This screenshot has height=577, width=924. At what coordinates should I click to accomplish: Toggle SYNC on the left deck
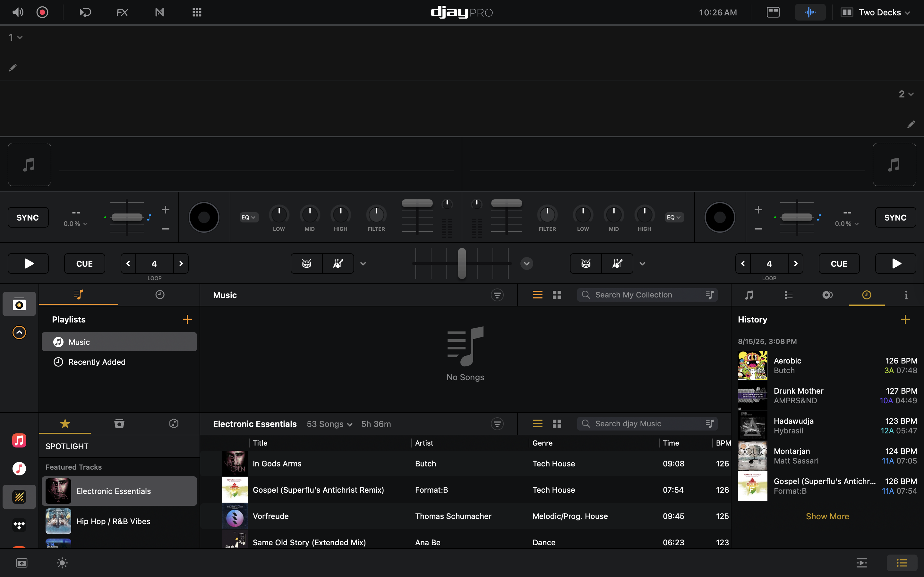point(28,218)
